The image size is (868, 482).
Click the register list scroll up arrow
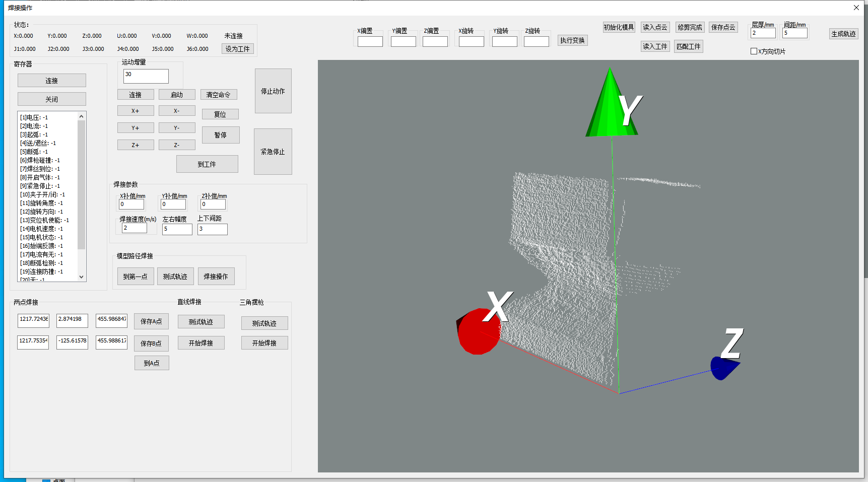pyautogui.click(x=82, y=116)
